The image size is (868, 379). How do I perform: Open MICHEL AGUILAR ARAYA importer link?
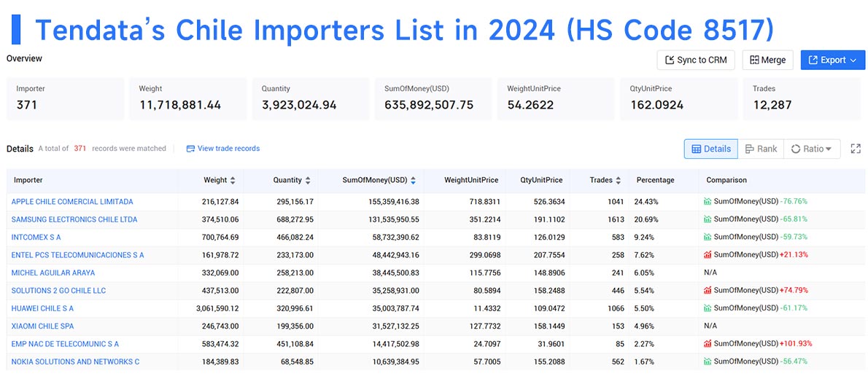(x=53, y=272)
